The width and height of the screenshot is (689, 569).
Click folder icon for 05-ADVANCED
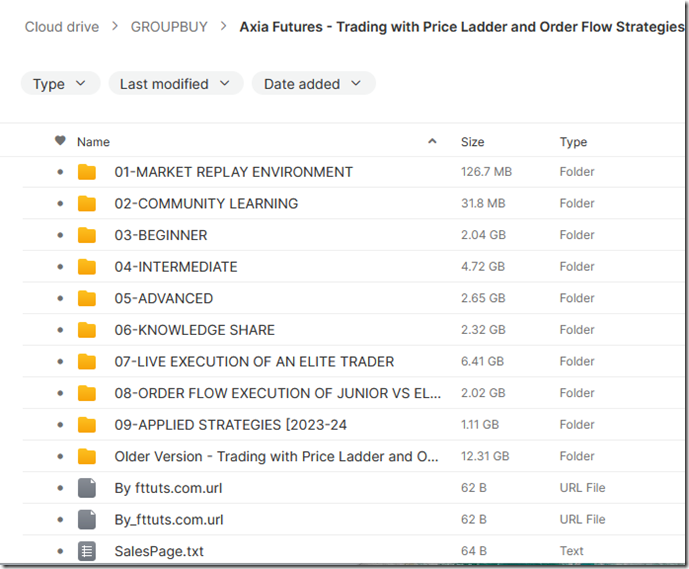coord(87,298)
